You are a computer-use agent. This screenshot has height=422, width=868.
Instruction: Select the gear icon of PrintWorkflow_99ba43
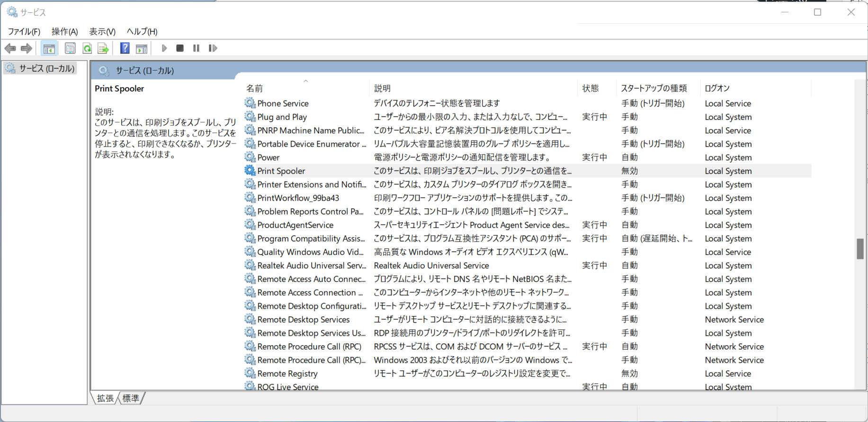tap(250, 198)
